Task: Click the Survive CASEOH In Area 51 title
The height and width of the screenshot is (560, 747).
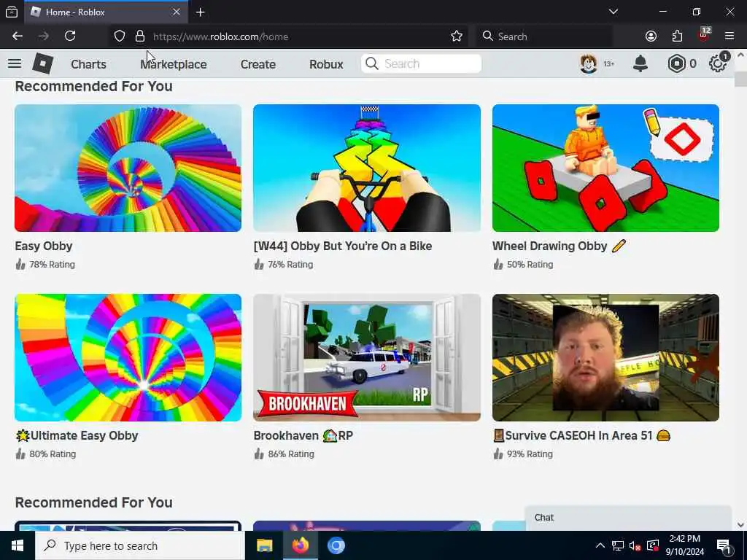Action: coord(581,436)
